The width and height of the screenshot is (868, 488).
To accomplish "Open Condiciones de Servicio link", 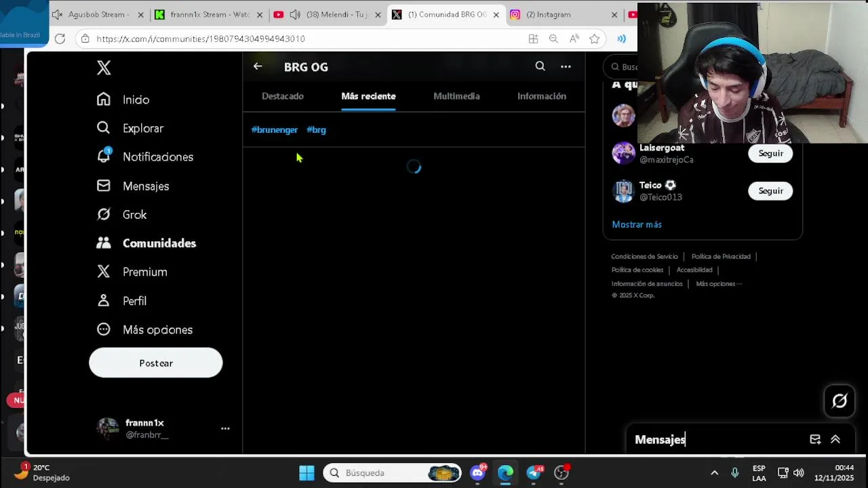I will 644,256.
